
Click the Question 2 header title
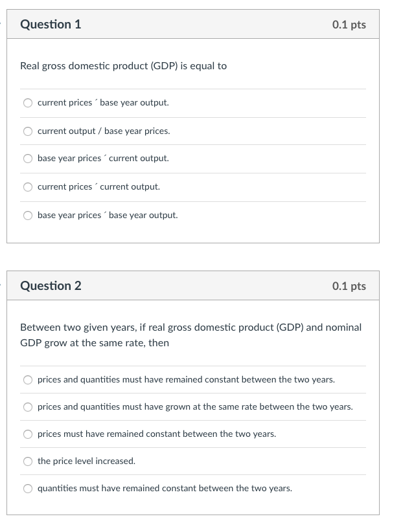51,285
